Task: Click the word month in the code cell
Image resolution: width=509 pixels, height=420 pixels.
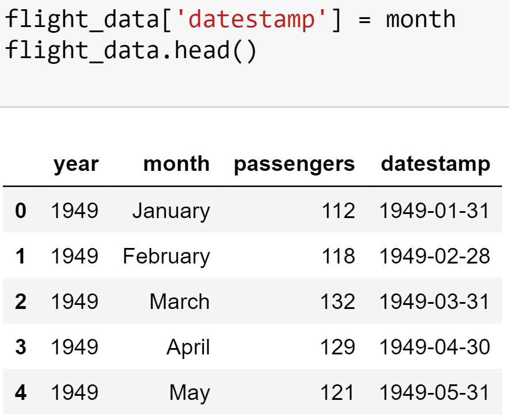Action: click(x=420, y=20)
